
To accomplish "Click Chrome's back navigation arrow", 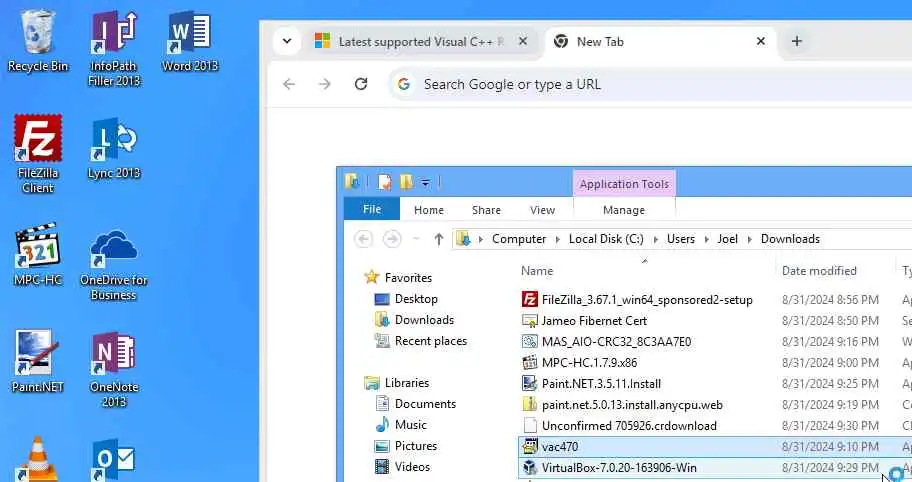I will tap(289, 84).
